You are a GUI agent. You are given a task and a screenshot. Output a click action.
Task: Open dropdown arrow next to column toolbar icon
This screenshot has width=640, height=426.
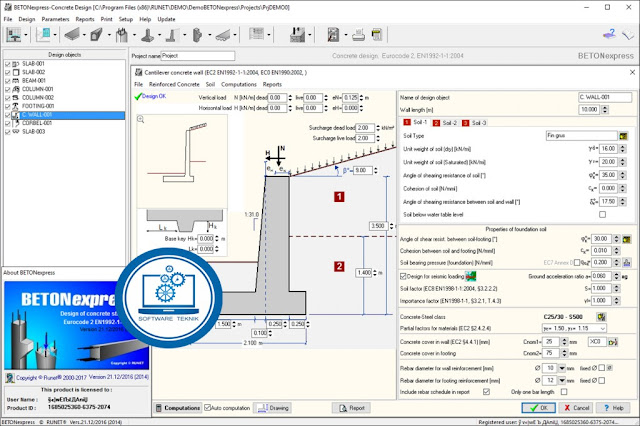point(134,35)
